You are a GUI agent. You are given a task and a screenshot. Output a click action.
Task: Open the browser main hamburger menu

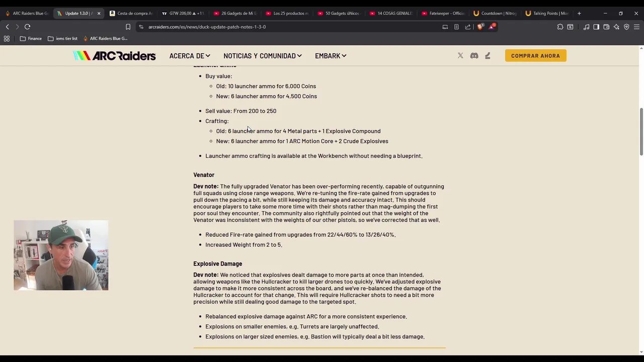coord(637,27)
